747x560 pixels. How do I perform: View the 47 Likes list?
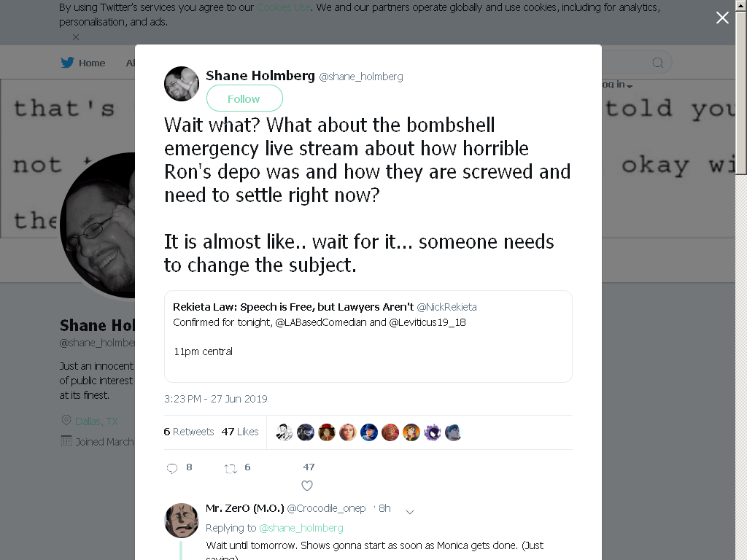240,432
